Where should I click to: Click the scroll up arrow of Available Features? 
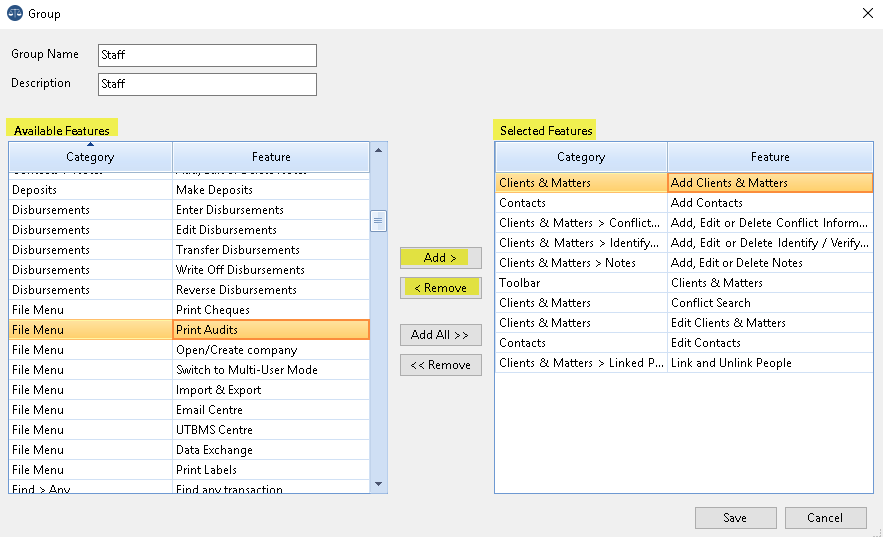tap(378, 150)
